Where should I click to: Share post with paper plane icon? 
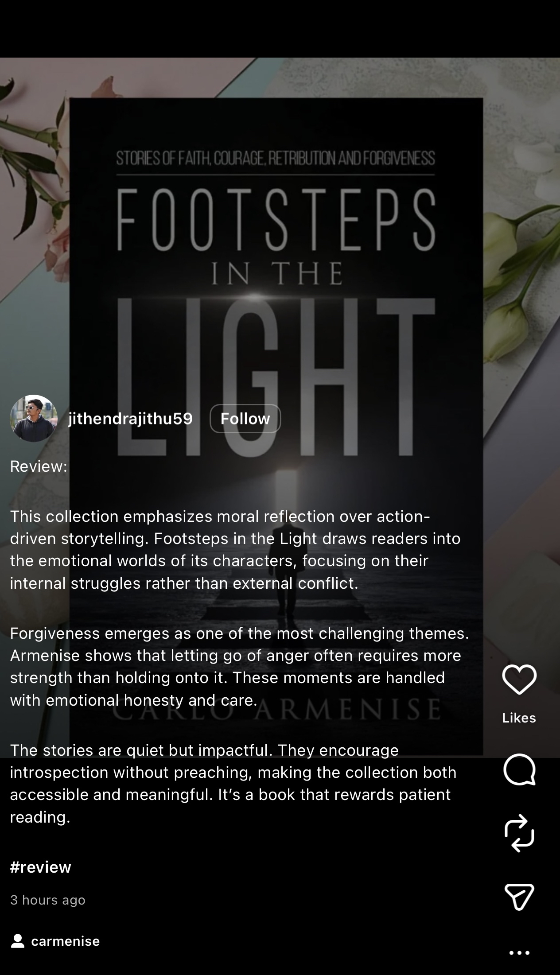point(519,897)
